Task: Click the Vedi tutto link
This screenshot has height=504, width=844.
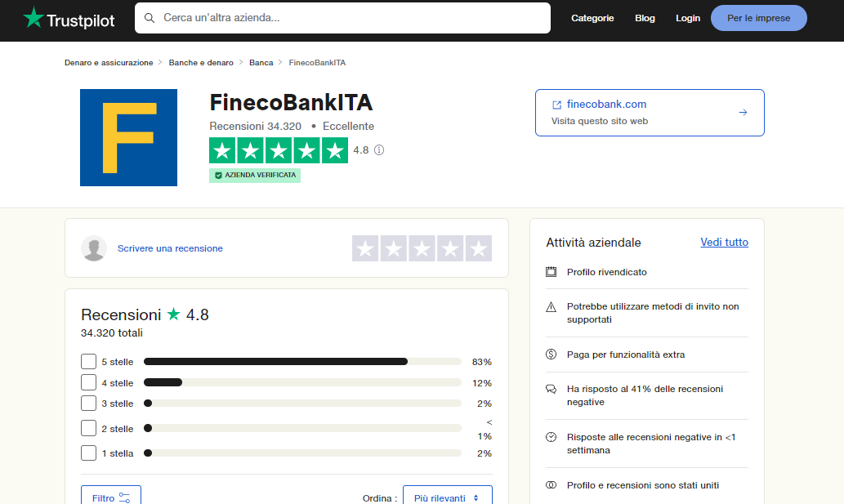Action: click(724, 243)
